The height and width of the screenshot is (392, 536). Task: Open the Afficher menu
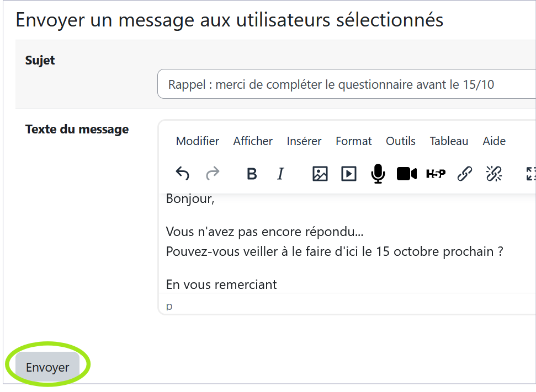(x=253, y=141)
